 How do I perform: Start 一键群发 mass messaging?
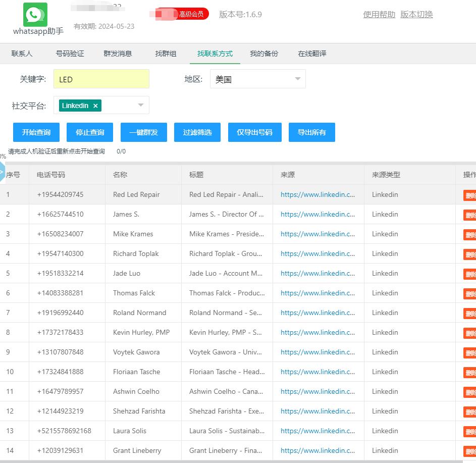click(x=143, y=132)
